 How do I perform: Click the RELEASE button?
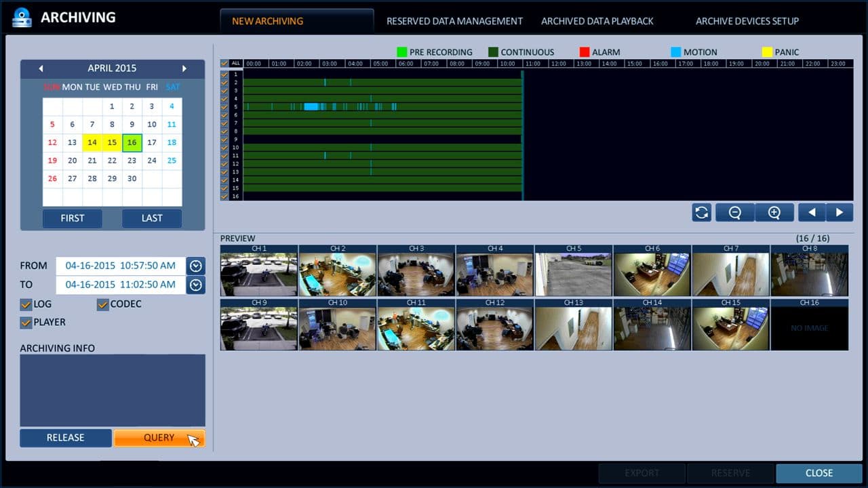coord(66,438)
